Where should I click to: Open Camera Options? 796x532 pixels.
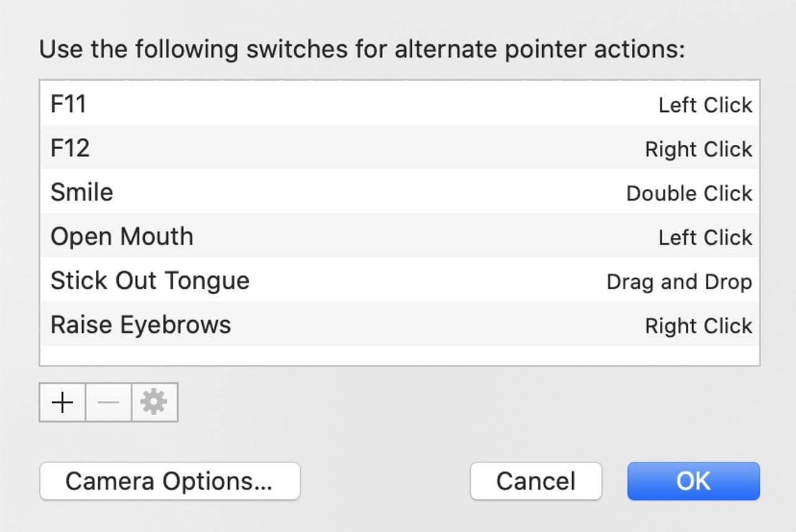pos(169,481)
